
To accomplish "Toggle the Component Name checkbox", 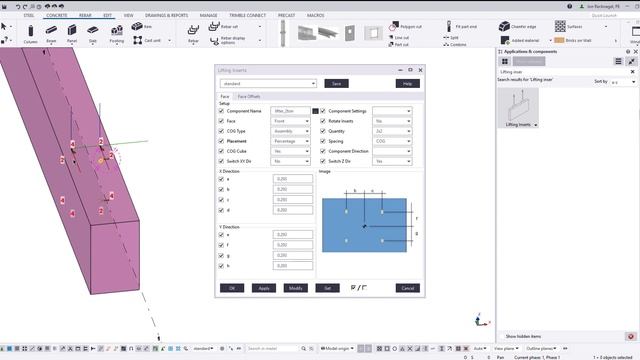I will (x=221, y=111).
